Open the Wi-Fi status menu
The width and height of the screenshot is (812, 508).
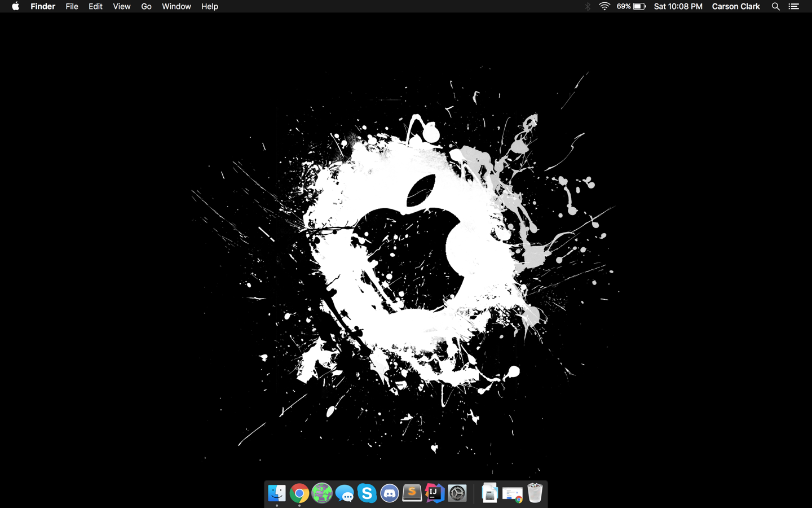[604, 6]
